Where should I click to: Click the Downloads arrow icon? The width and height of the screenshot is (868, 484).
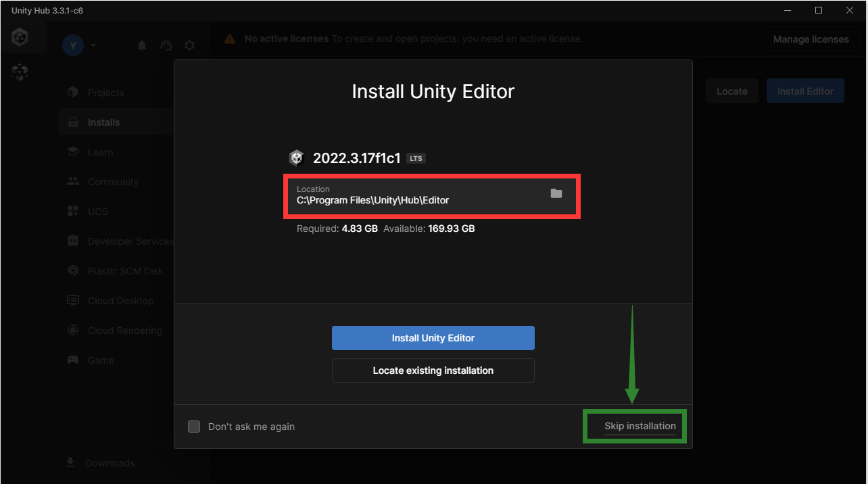click(x=70, y=462)
